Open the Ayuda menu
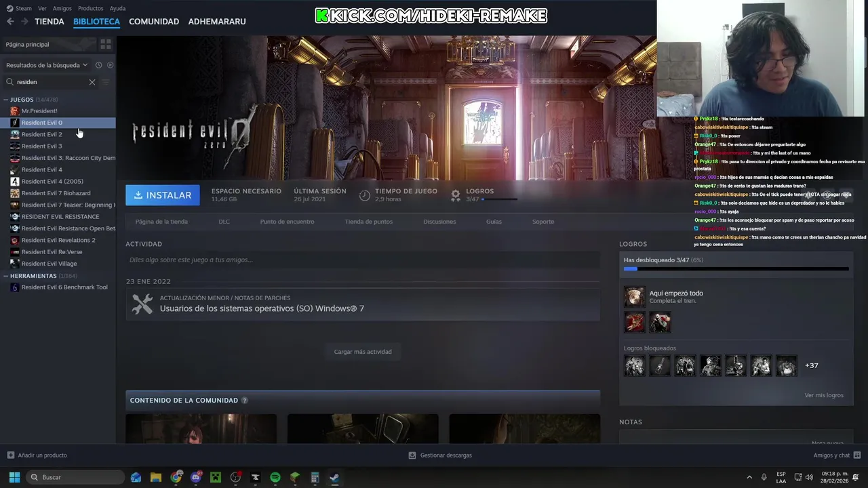Image resolution: width=868 pixels, height=488 pixels. coord(117,8)
